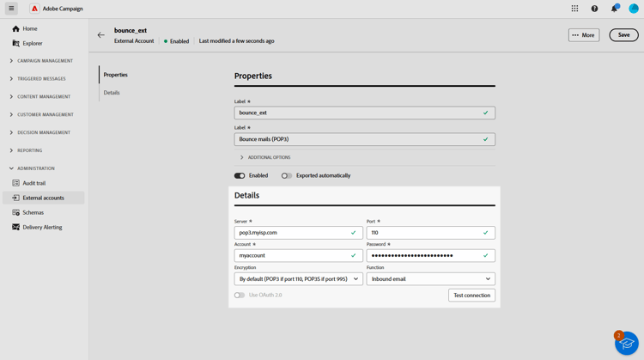This screenshot has width=644, height=360.
Task: Switch to the Details tab
Action: point(112,93)
